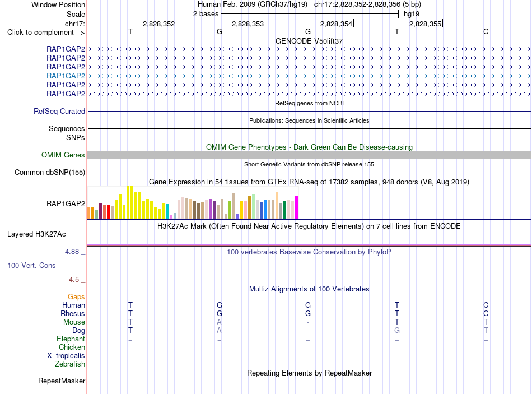Open the OMIM Gene Phenotypes track title
This screenshot has width=532, height=394.
click(309, 147)
